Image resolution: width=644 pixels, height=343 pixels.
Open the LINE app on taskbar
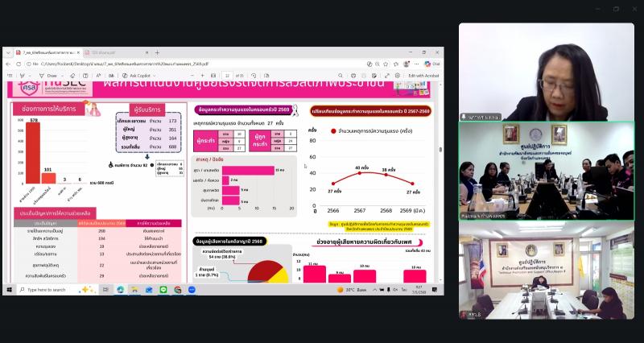point(163,290)
